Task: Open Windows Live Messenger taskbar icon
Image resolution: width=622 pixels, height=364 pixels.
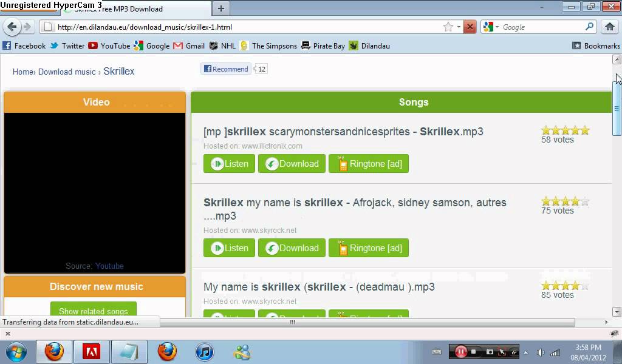Action: [242, 352]
